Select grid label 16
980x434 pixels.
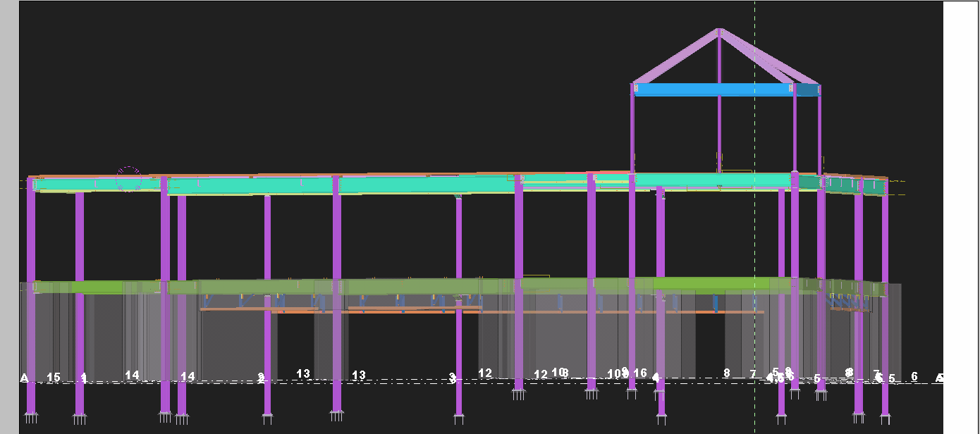click(640, 373)
